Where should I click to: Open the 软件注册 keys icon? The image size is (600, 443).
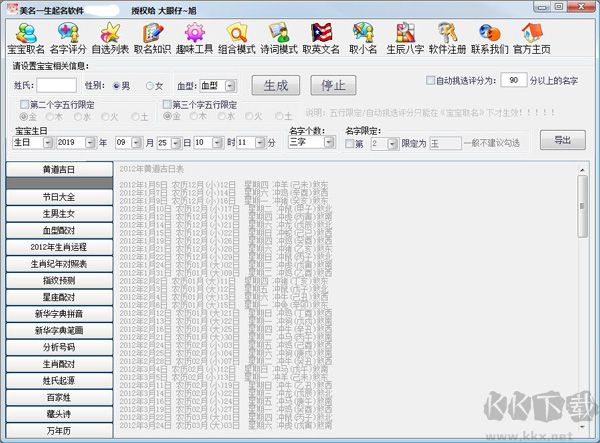point(447,38)
